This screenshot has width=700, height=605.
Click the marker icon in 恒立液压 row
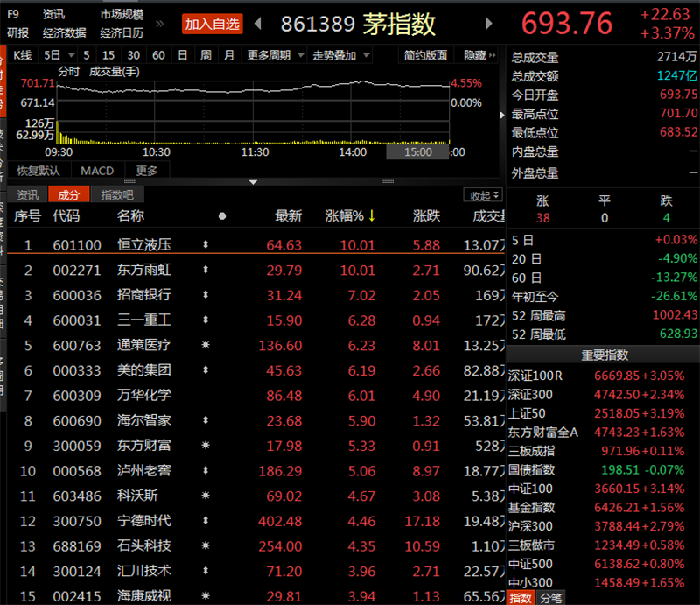[206, 244]
